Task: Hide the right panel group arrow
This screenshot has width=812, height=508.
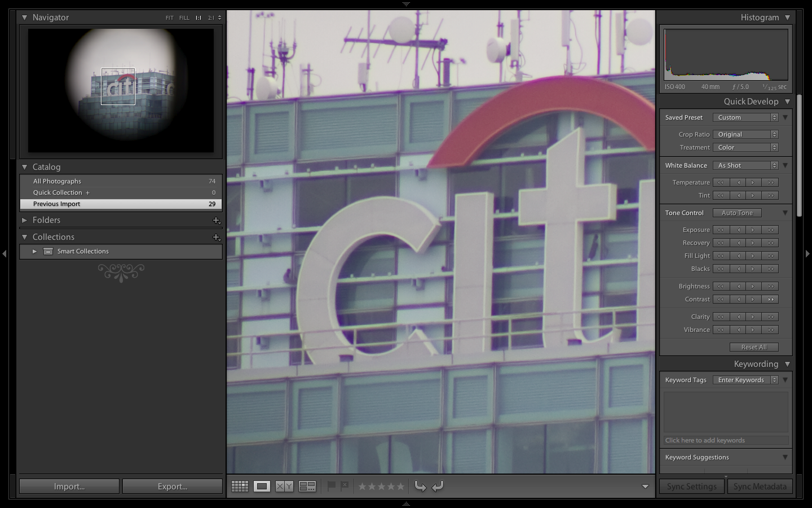Action: tap(807, 254)
